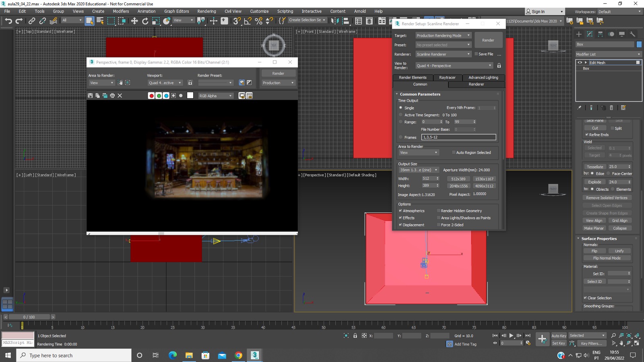Toggle the Angle Snap button
This screenshot has width=644, height=362.
(x=248, y=21)
